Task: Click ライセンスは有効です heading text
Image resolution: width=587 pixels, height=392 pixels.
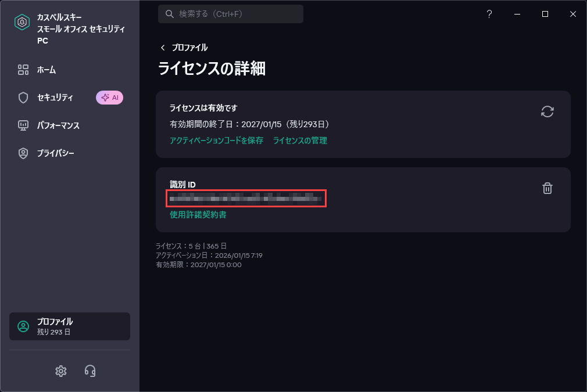Action: click(x=203, y=108)
